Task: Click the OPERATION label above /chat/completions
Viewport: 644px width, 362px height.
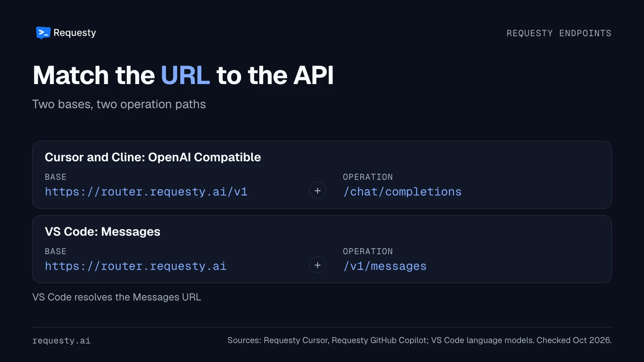Action: 368,177
